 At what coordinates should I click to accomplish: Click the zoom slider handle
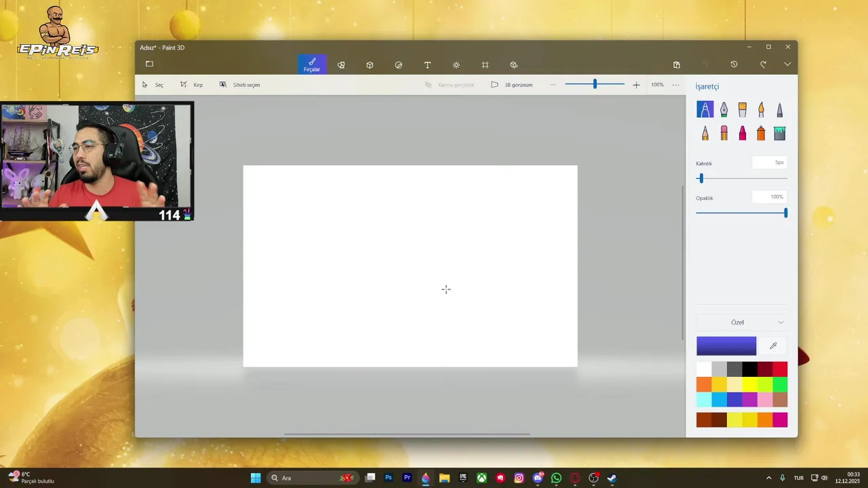coord(595,84)
